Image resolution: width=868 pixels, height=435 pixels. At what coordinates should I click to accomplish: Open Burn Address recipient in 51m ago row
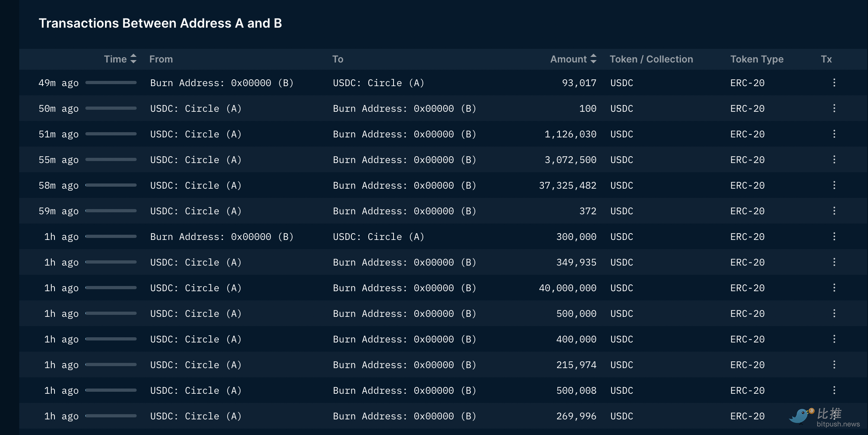[404, 134]
